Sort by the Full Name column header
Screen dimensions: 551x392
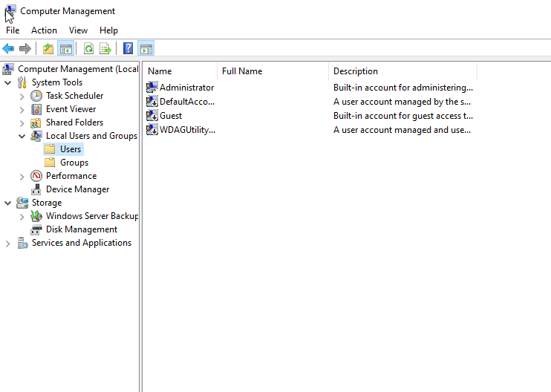[273, 71]
